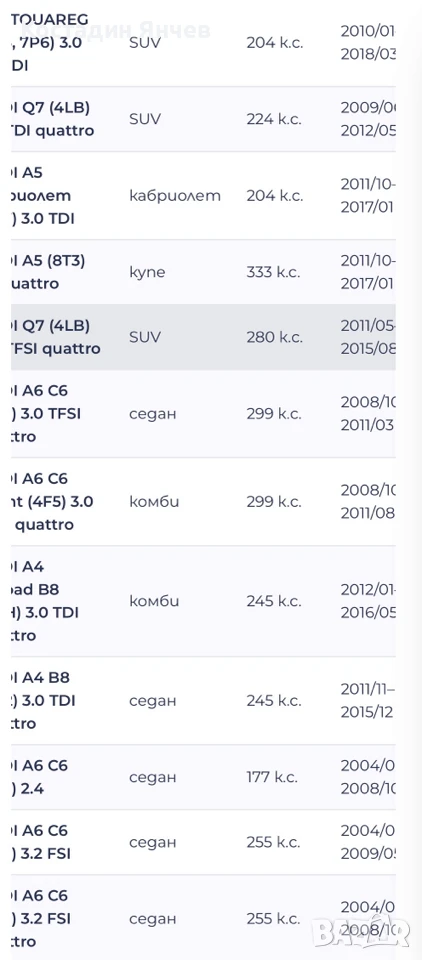Click the 280 к.с. power value
The width and height of the screenshot is (422, 960).
[x=274, y=337]
